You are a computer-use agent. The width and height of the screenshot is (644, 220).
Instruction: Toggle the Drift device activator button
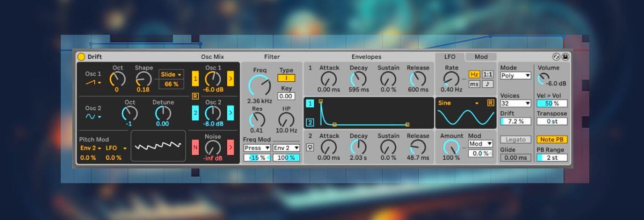(81, 57)
